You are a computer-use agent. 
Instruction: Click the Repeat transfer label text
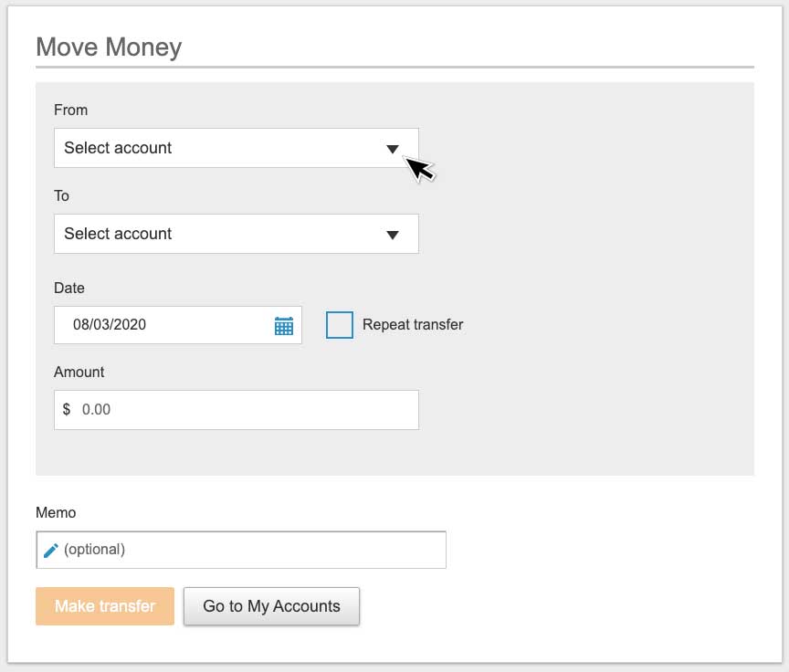coord(413,325)
